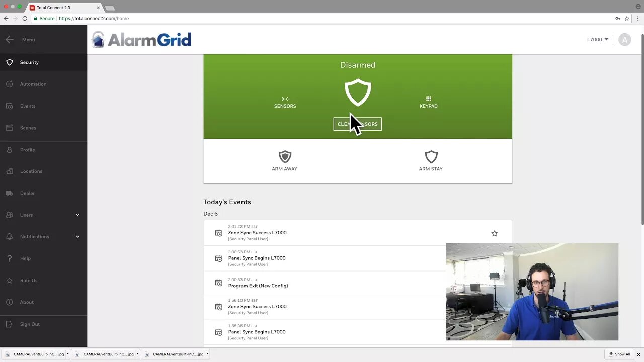Click the AlarmGrid logo
This screenshot has width=644, height=362.
click(141, 39)
